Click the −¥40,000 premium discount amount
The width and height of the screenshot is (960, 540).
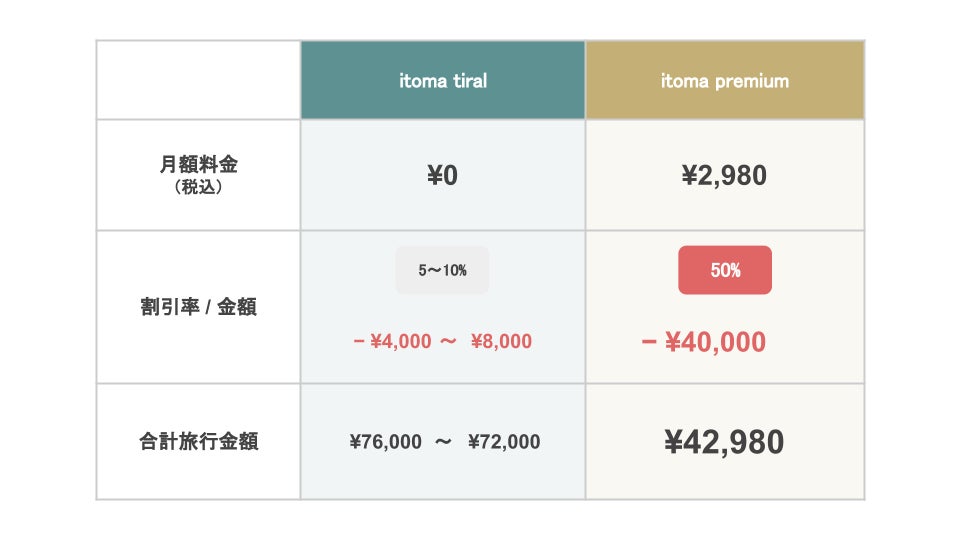pyautogui.click(x=703, y=342)
